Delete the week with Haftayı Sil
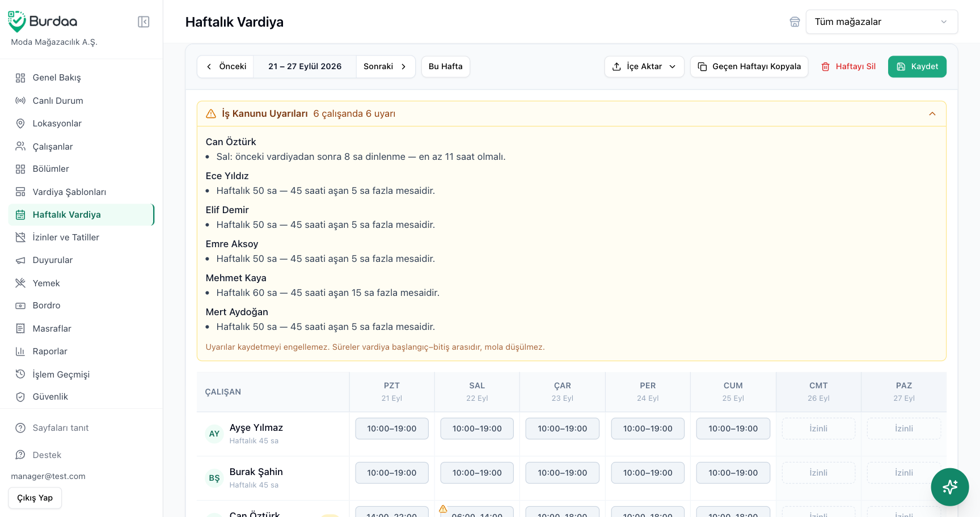The width and height of the screenshot is (980, 517). click(x=848, y=66)
